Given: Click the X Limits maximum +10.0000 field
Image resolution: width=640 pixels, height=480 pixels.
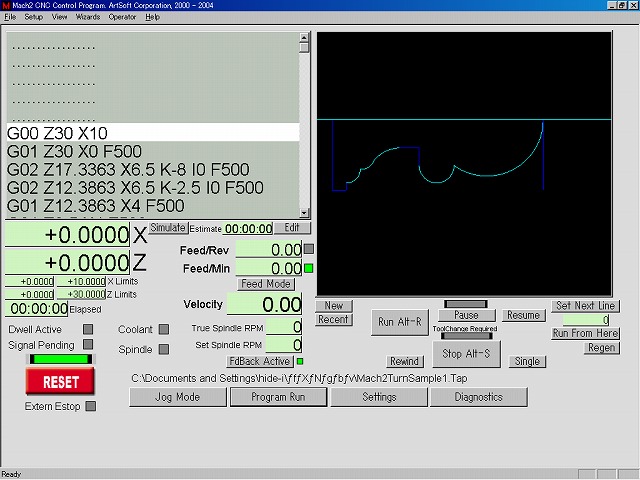Looking at the screenshot, I should 81,282.
